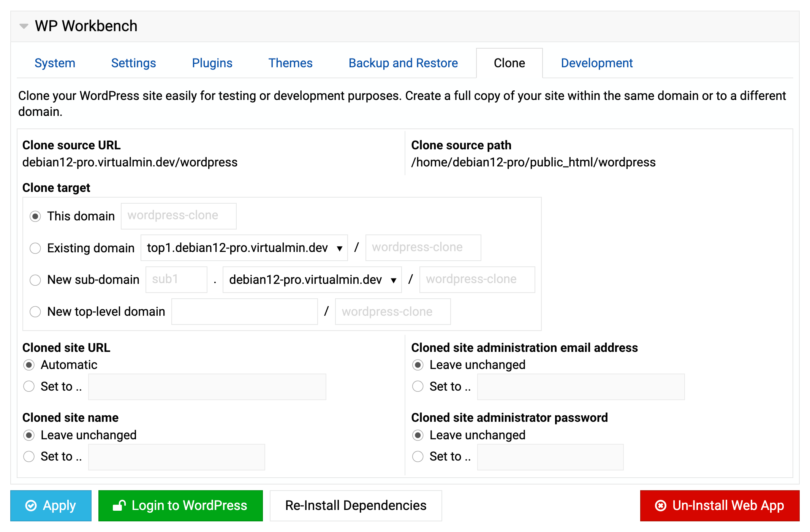Click the Cloned site URL text field

click(x=207, y=387)
